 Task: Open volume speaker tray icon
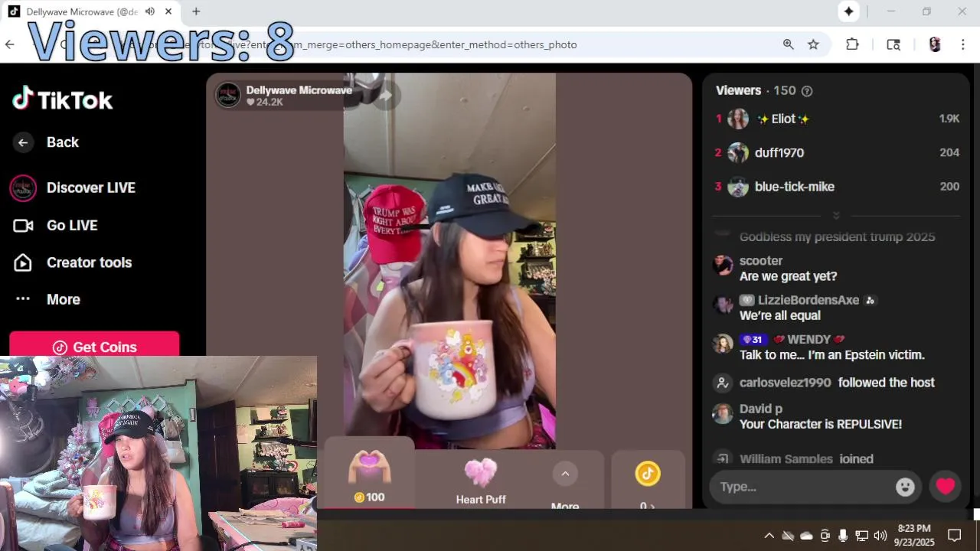click(x=880, y=536)
